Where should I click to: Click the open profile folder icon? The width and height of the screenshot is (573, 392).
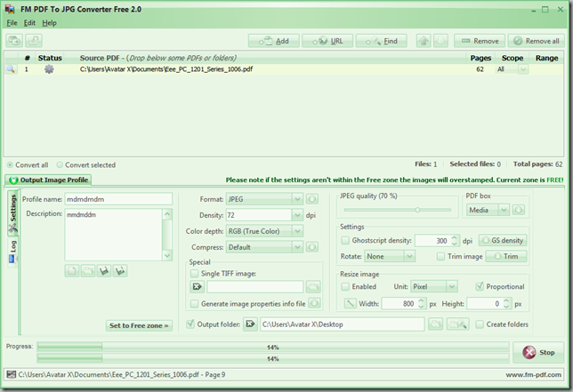pos(88,271)
